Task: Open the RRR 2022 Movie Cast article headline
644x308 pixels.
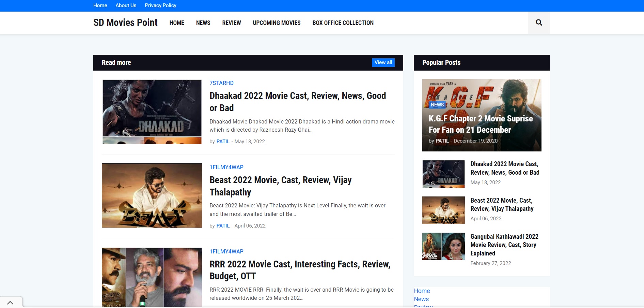Action: 300,270
